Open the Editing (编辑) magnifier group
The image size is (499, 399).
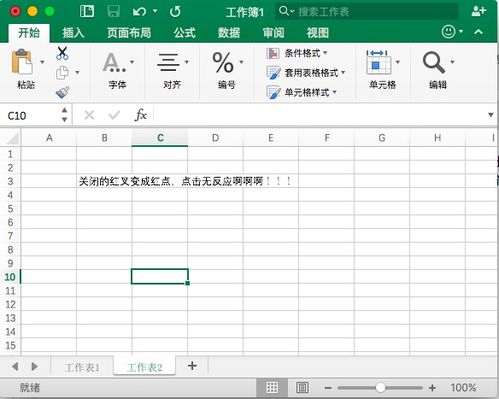pos(434,62)
